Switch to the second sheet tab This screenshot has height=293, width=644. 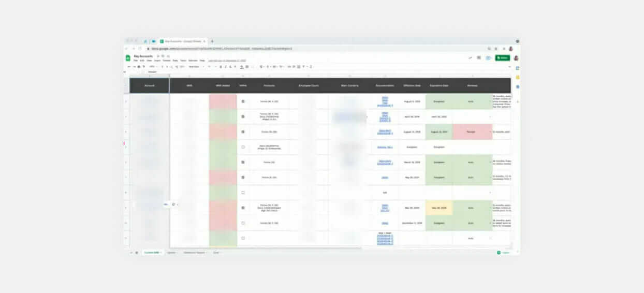tap(171, 253)
